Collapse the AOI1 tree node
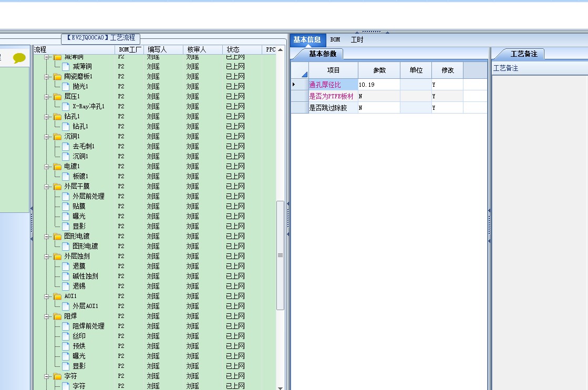This screenshot has height=390, width=588. 46,296
